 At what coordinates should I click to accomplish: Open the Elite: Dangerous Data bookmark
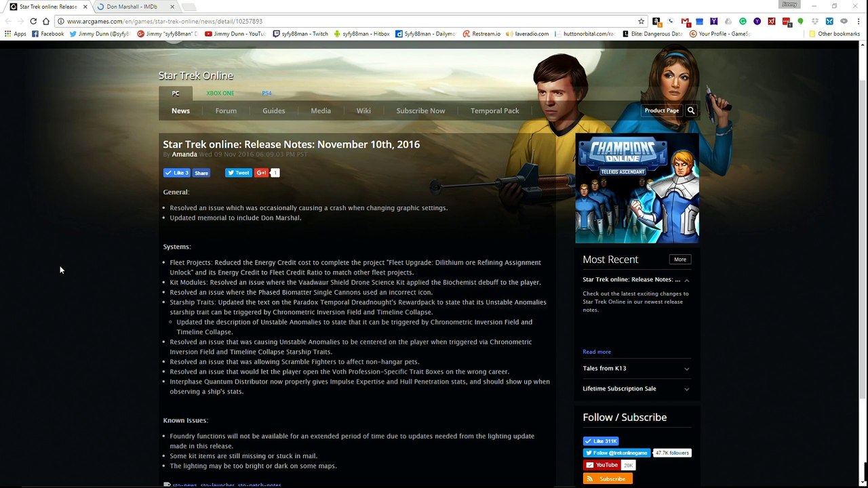tap(652, 34)
